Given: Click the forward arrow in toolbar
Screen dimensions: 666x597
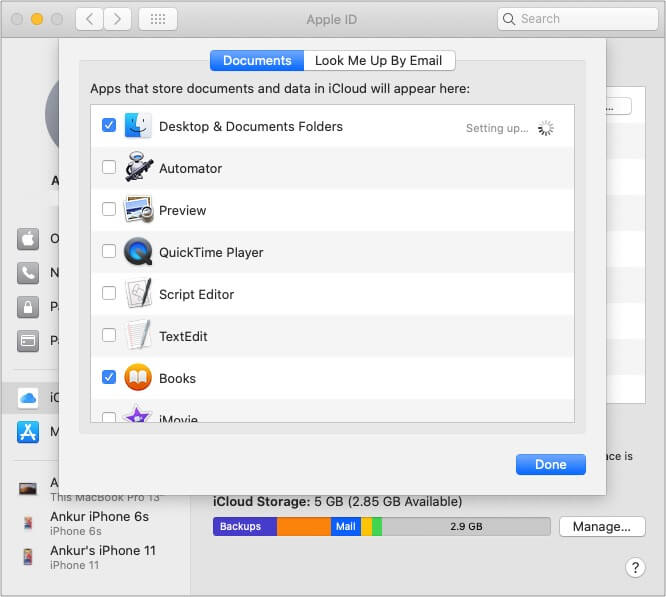Looking at the screenshot, I should [x=117, y=19].
